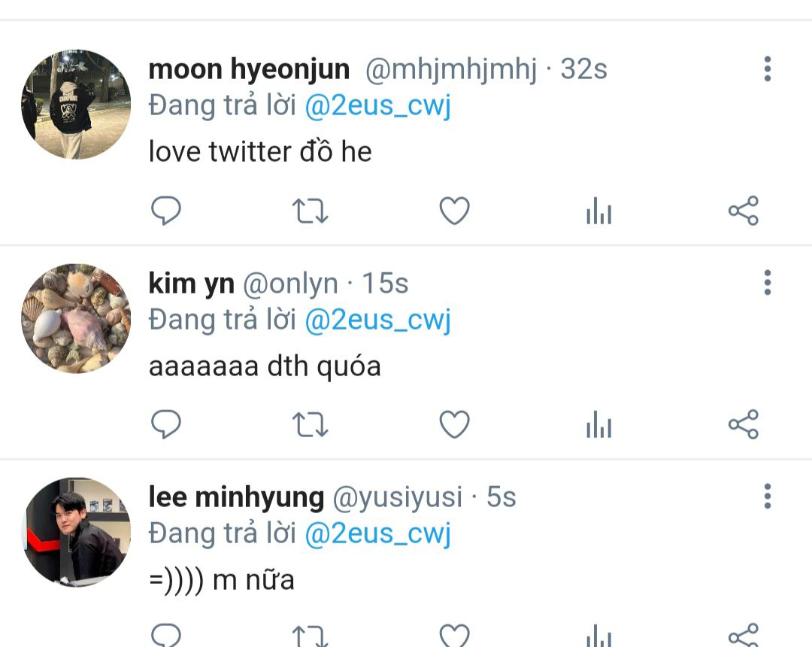Open more options for moon hyeonjun's tweet
The width and height of the screenshot is (812, 647).
(768, 69)
